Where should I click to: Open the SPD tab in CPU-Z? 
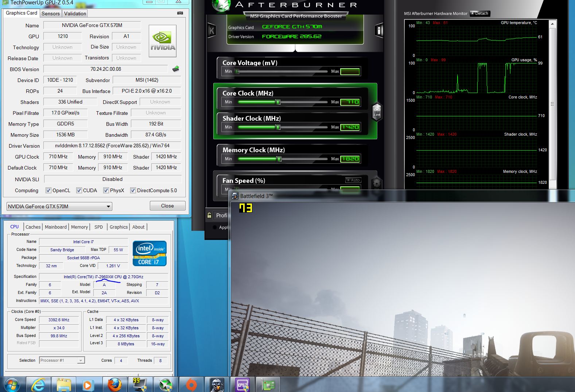[x=99, y=227]
